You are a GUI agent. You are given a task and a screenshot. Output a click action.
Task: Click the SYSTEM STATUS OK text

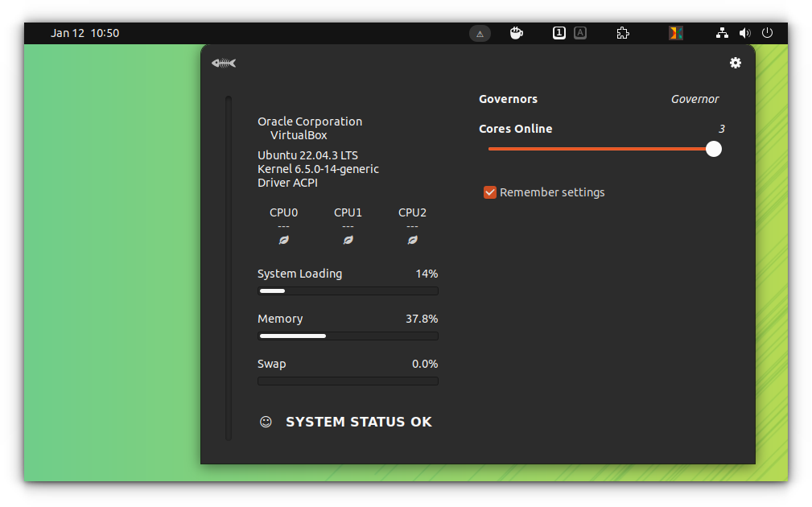(x=359, y=421)
